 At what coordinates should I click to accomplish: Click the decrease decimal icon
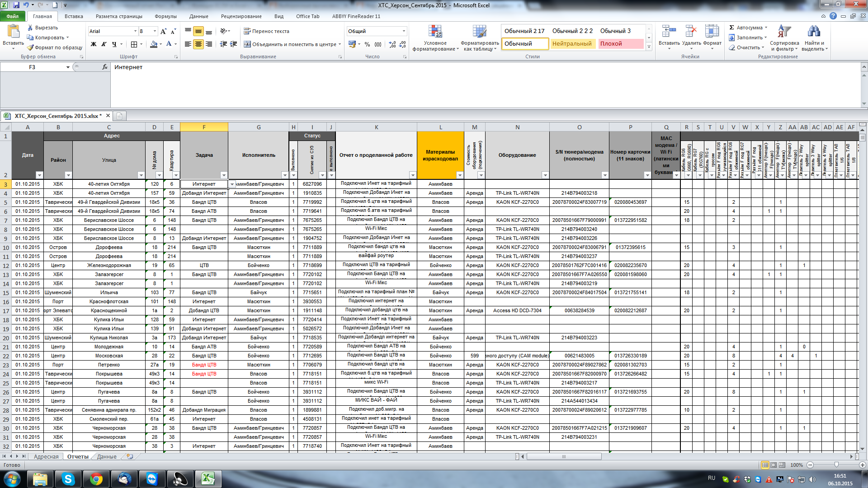click(x=403, y=44)
